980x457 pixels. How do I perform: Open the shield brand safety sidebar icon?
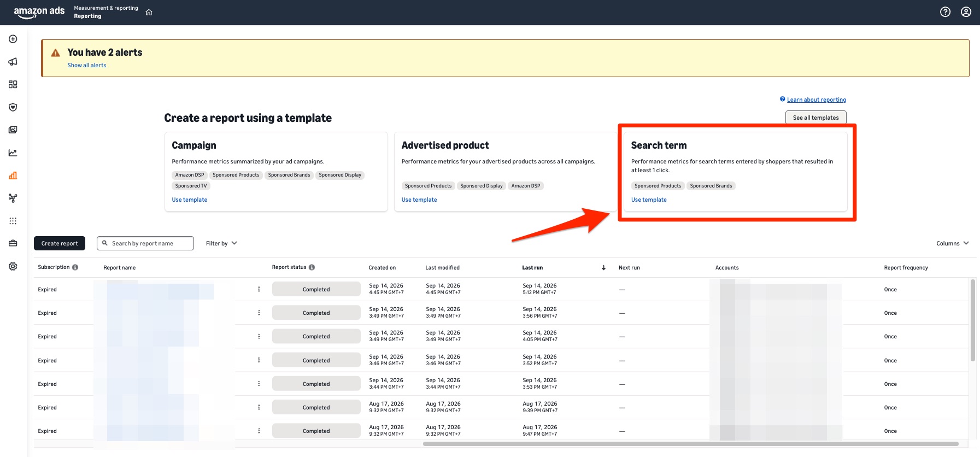tap(13, 107)
